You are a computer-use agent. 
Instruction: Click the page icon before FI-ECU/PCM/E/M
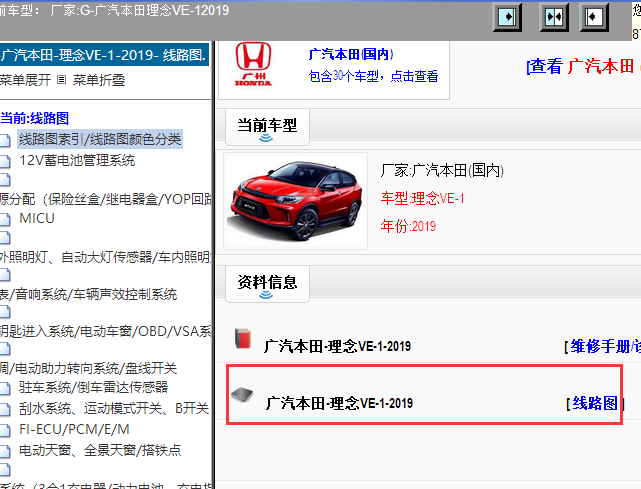coord(4,430)
